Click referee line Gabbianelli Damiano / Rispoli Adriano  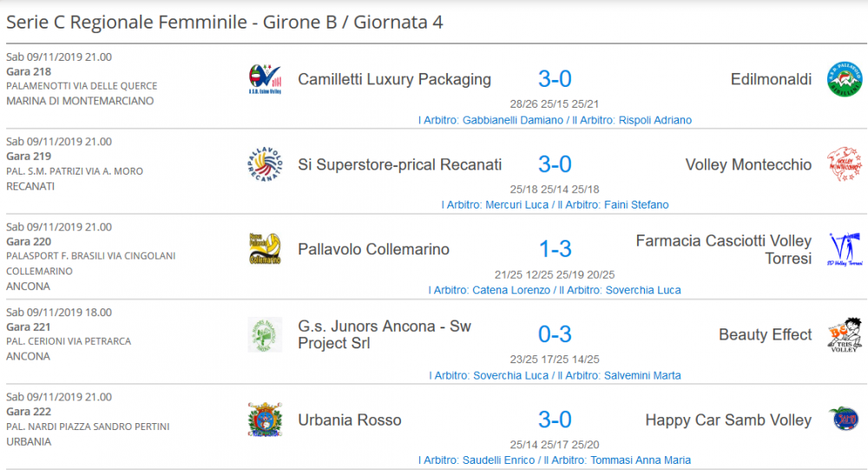[x=555, y=120]
